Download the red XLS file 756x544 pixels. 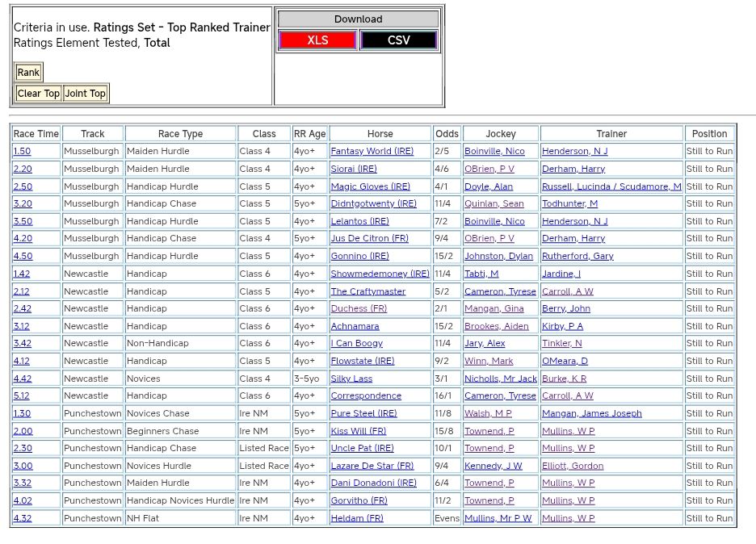tap(317, 40)
